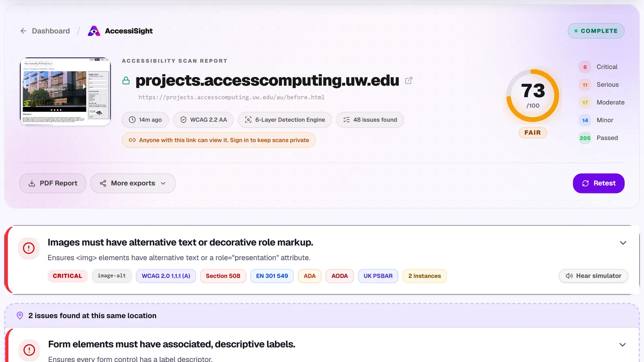This screenshot has height=362, width=644.
Task: Show the 205 Passed checks
Action: (x=599, y=138)
